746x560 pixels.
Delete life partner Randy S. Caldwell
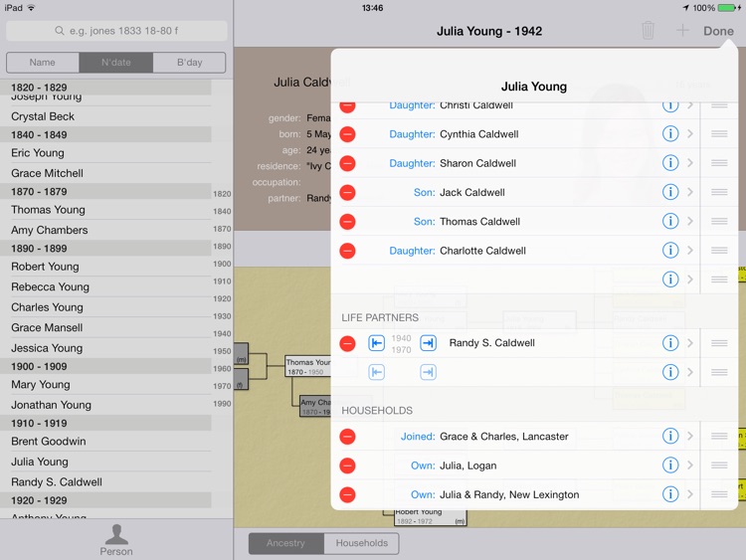tap(347, 343)
